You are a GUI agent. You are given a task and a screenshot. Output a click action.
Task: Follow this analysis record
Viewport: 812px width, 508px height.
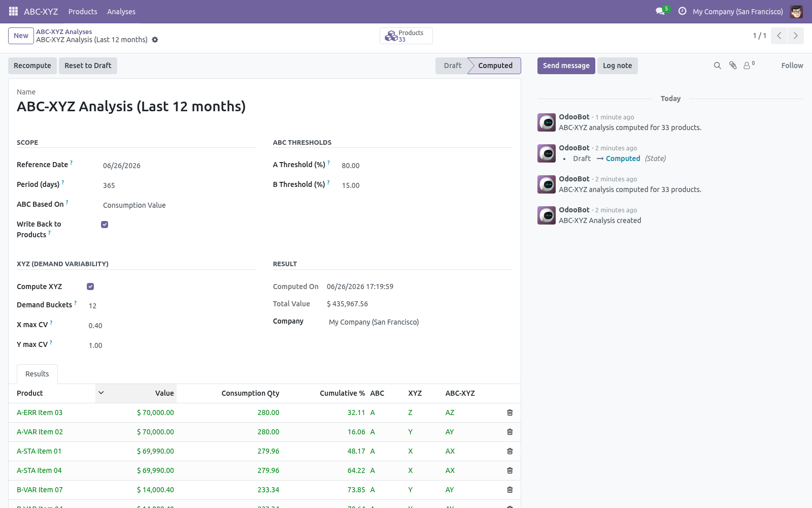[x=792, y=66]
